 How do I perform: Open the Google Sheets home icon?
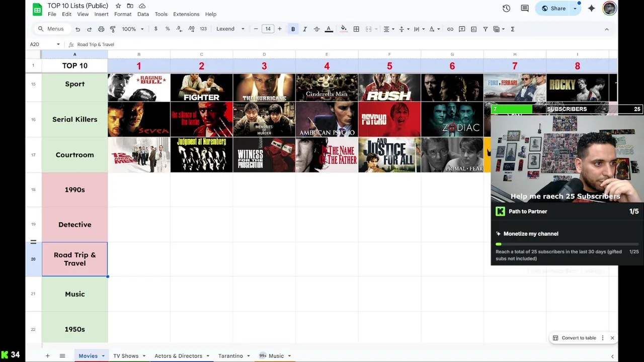click(37, 9)
